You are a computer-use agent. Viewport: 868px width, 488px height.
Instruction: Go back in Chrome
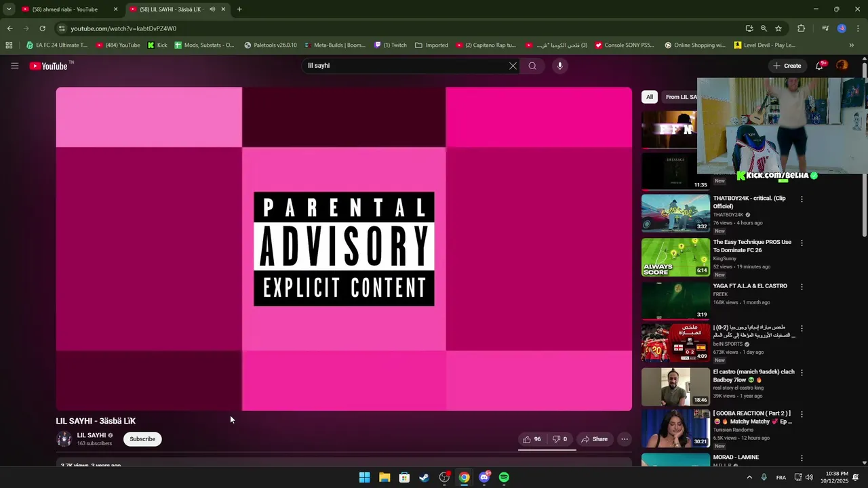9,28
